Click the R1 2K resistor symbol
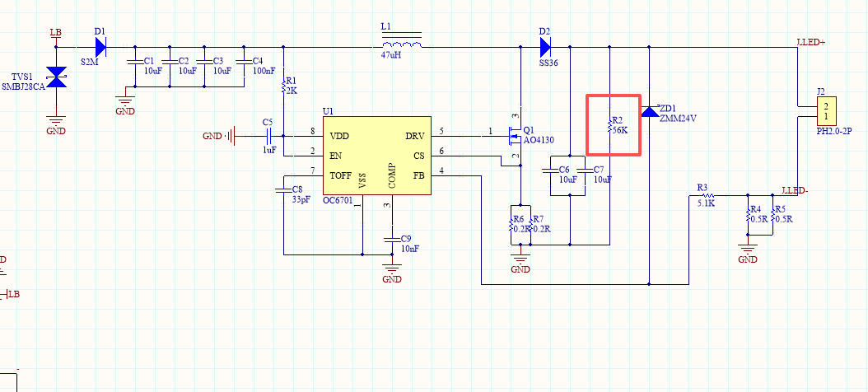Image resolution: width=868 pixels, height=392 pixels. tap(283, 85)
